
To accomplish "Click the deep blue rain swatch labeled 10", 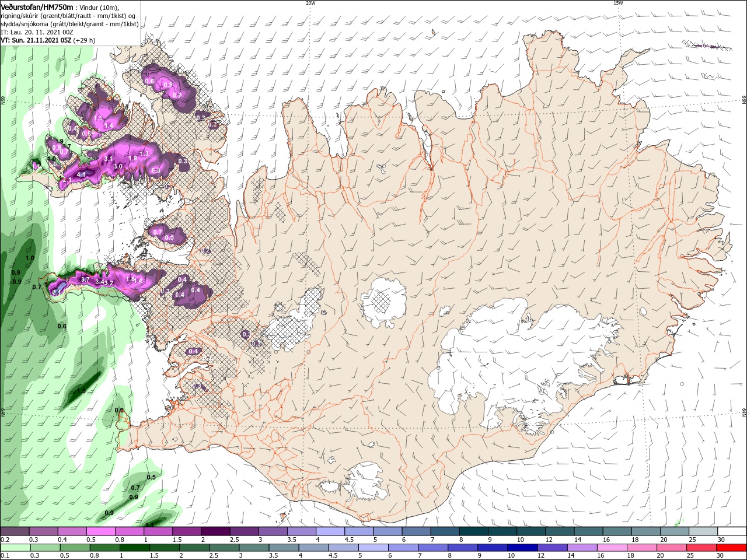I will click(521, 548).
